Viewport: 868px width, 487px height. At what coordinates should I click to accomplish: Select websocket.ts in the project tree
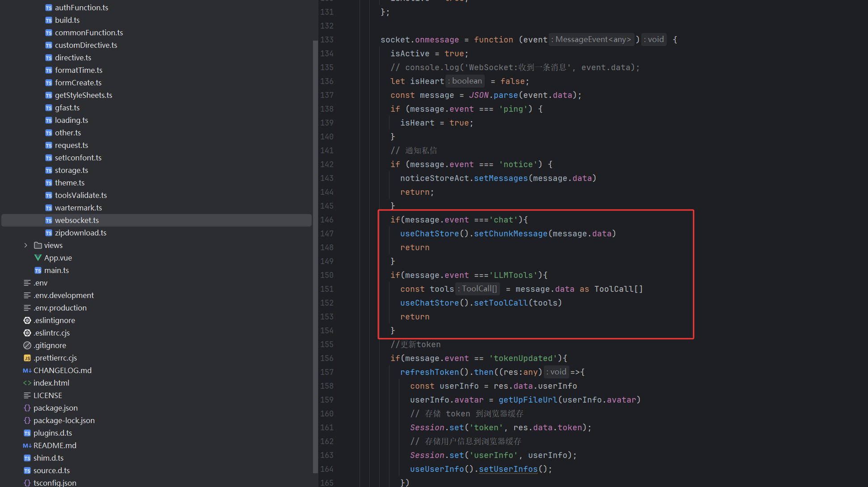point(76,220)
